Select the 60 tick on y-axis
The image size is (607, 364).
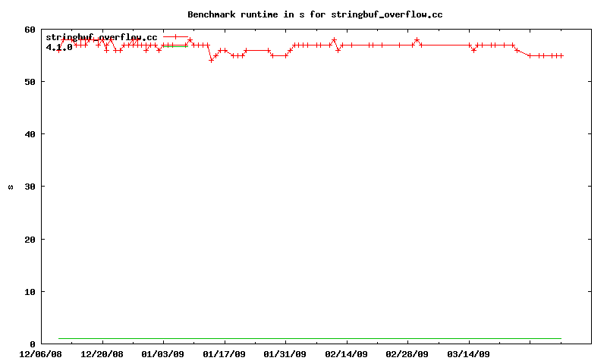tap(30, 30)
